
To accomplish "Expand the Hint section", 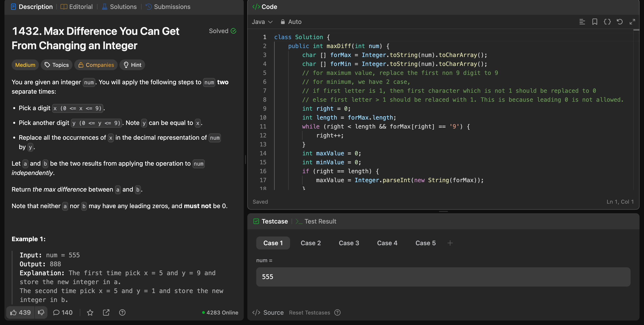I will [132, 65].
